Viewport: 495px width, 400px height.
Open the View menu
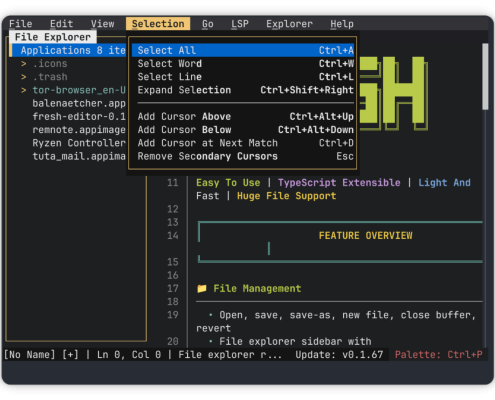pos(102,24)
